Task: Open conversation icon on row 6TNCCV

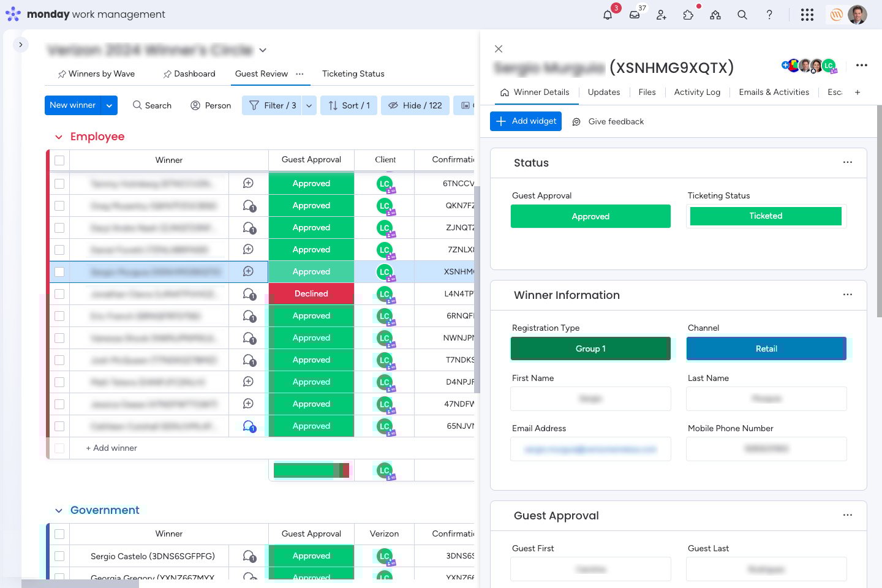Action: (x=248, y=183)
